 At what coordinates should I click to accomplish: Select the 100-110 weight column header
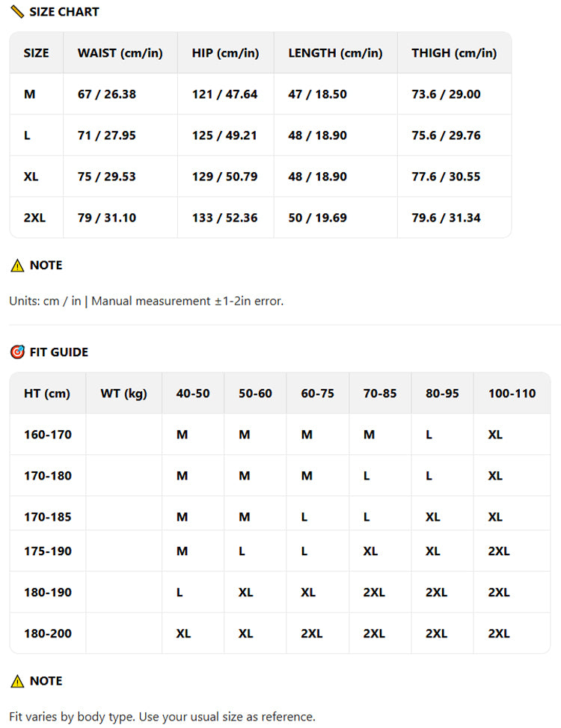tap(512, 394)
